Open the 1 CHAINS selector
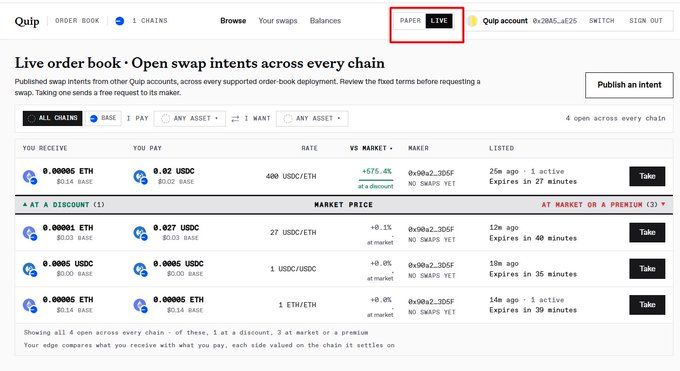 click(150, 20)
